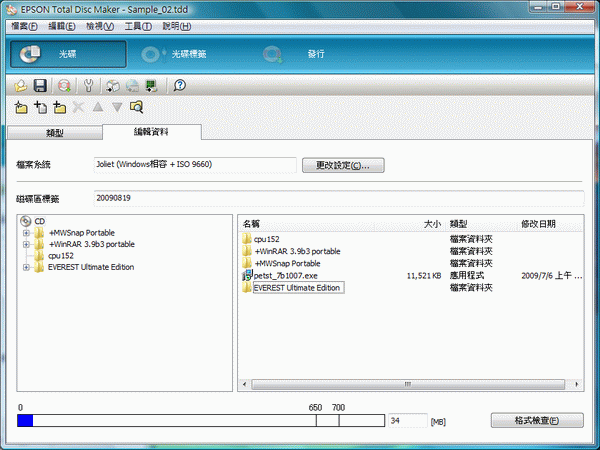
Task: Select cpu152 name in the file list
Action: (267, 239)
